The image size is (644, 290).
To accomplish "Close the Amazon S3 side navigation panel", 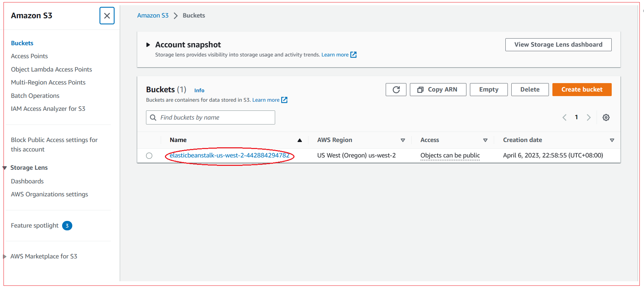I will point(107,16).
